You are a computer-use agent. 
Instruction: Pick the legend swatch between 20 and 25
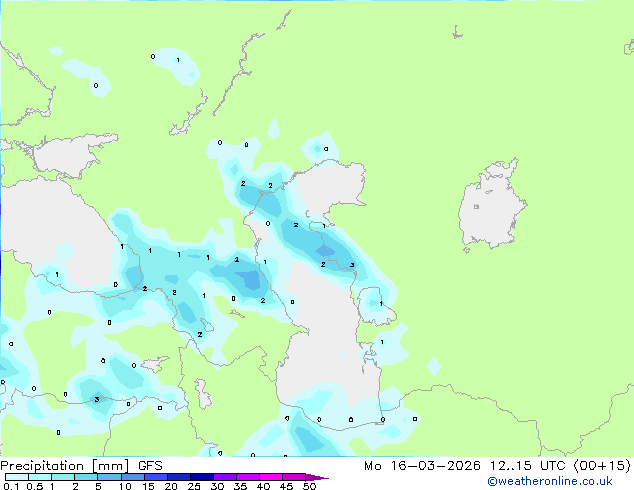[x=179, y=477]
